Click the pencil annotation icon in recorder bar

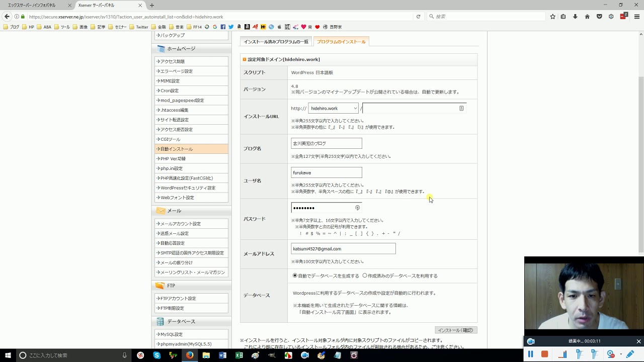pyautogui.click(x=630, y=354)
